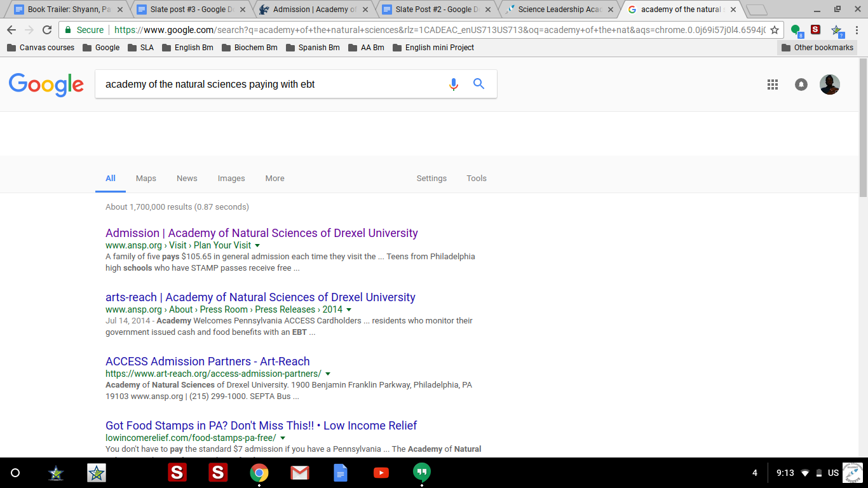Open the first red S shelf app

click(x=177, y=473)
